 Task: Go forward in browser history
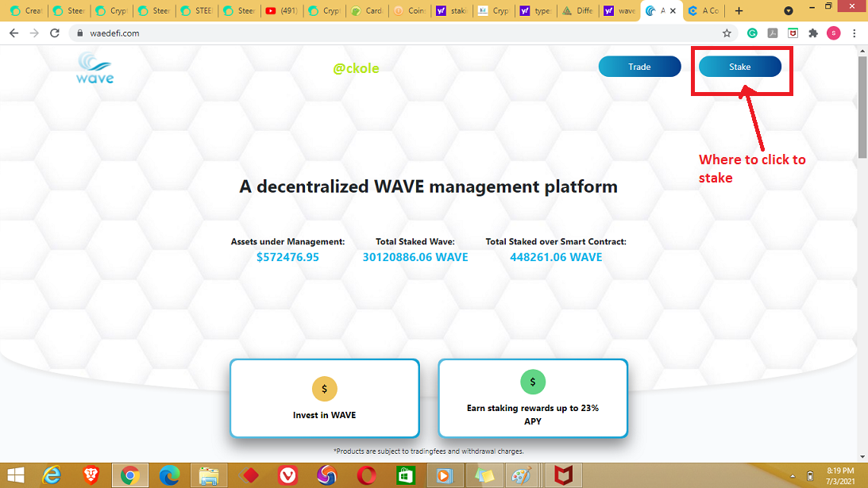pos(34,33)
